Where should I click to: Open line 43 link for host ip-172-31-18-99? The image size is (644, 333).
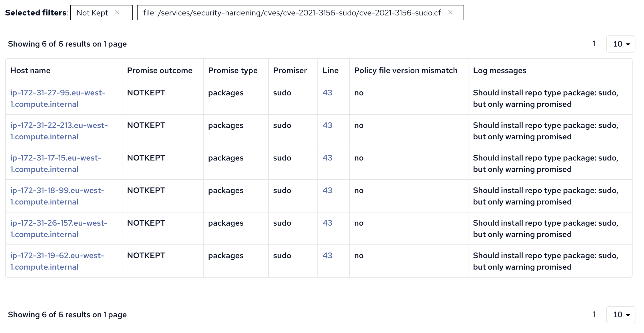[327, 190]
